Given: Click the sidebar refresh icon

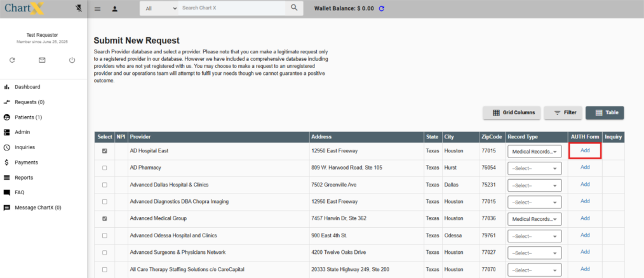Looking at the screenshot, I should pos(12,60).
